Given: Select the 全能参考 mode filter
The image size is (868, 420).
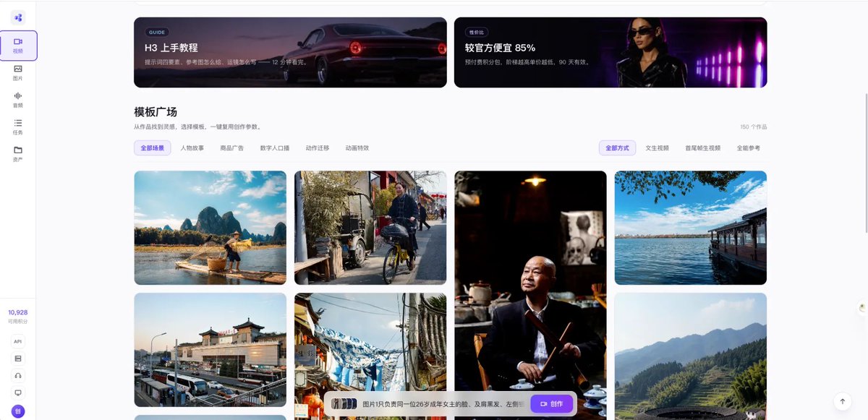Looking at the screenshot, I should coord(749,148).
